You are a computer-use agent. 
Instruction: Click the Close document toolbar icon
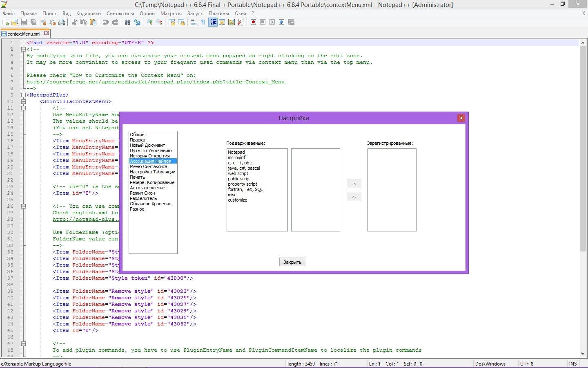43,22
